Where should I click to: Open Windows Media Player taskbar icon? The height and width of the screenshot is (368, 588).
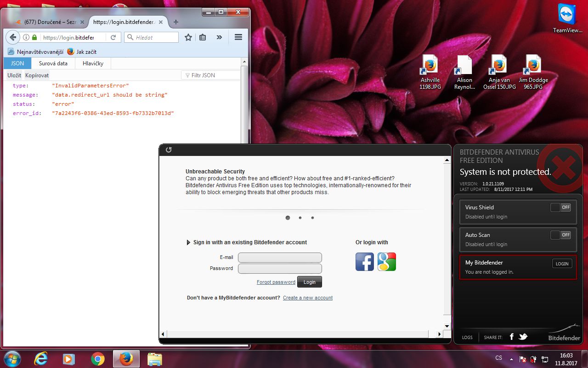pos(69,359)
